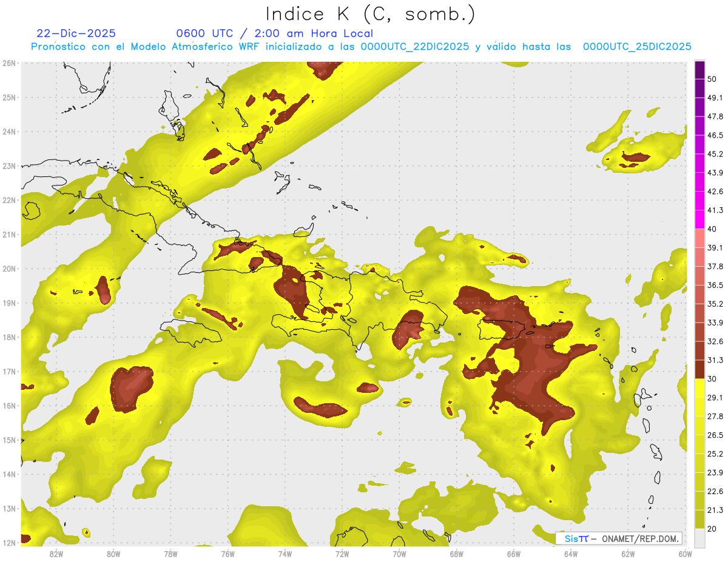Click the 26N latitude label
This screenshot has width=728, height=562.
click(9, 63)
